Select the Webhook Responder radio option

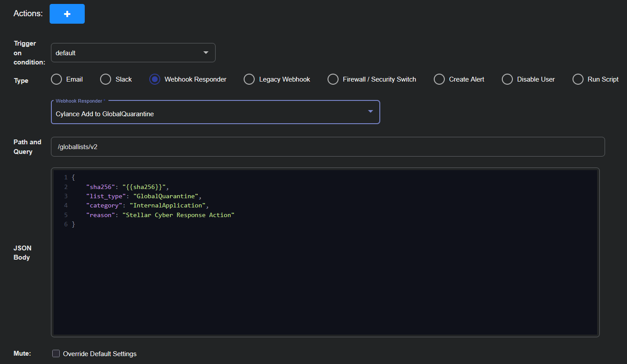coord(155,79)
